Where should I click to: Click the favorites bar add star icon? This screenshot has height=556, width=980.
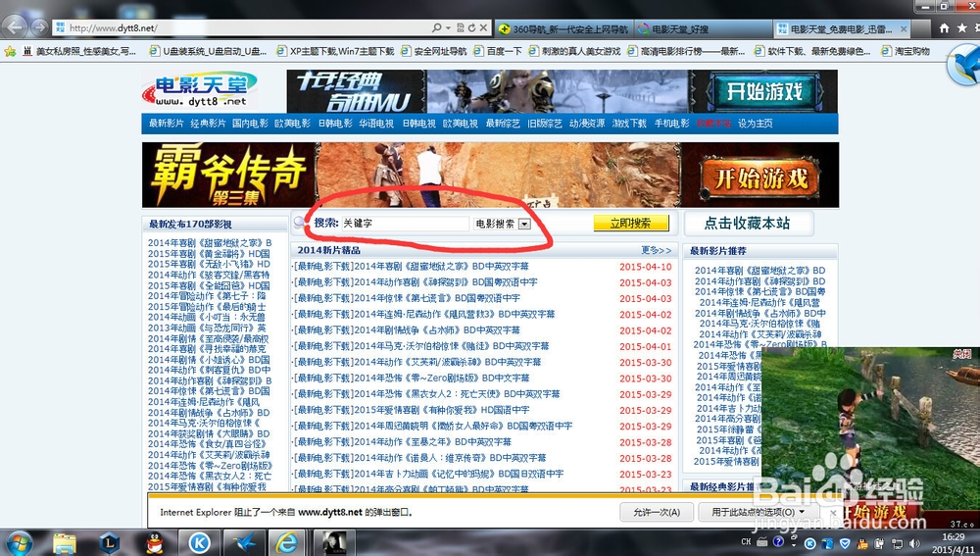pos(10,51)
